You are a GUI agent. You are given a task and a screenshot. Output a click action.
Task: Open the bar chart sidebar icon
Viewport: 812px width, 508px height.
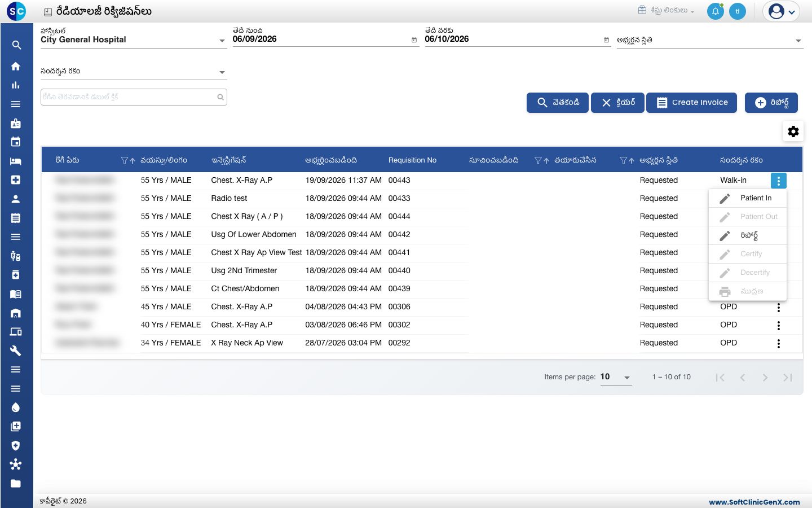[x=16, y=85]
